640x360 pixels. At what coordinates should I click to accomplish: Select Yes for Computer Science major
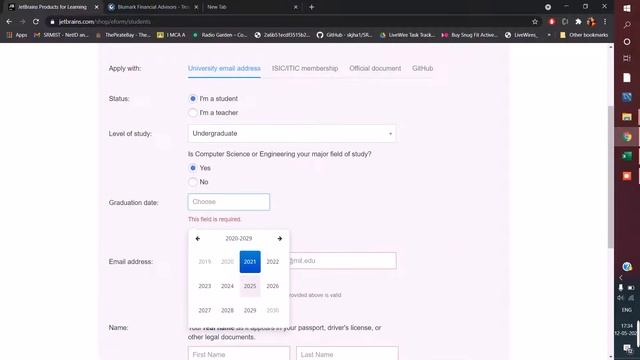point(193,168)
